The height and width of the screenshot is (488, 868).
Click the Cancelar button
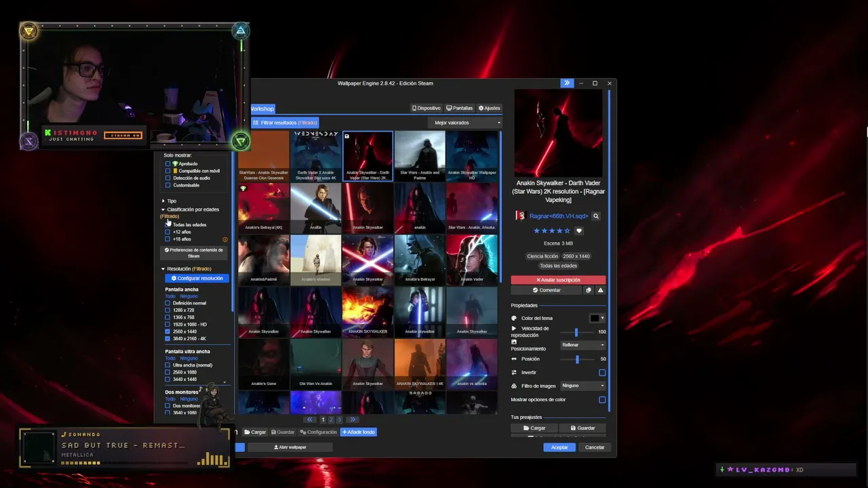click(x=595, y=447)
